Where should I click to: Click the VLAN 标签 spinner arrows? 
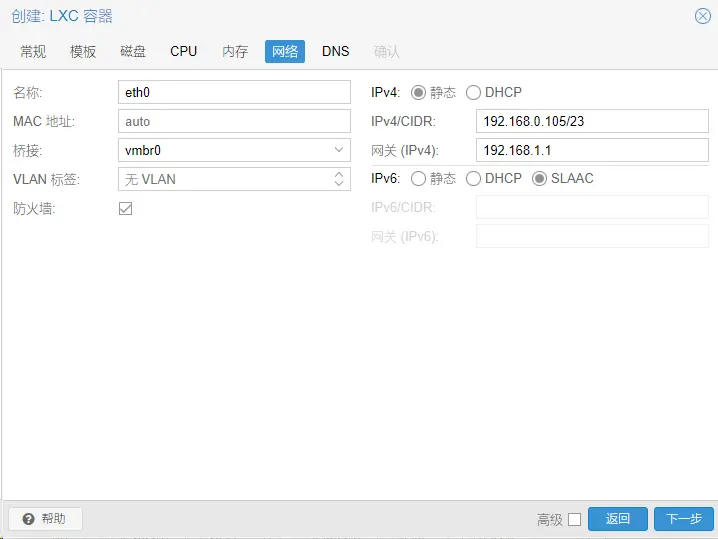tap(338, 179)
